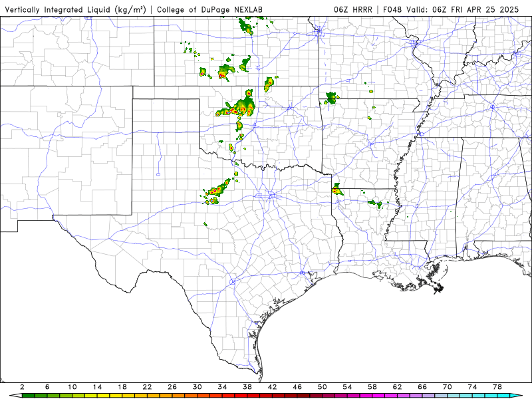Click the 'Valid: 06Z FRI APR 25 2025' timestamp
Viewport: 532px width, 399px height.
point(463,9)
